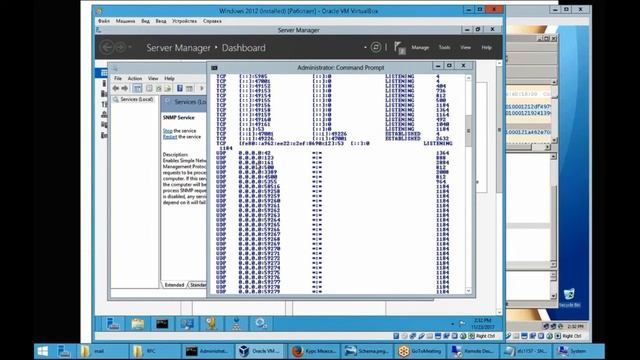Image resolution: width=640 pixels, height=360 pixels.
Task: Open the File menu in Services window
Action: [118, 78]
